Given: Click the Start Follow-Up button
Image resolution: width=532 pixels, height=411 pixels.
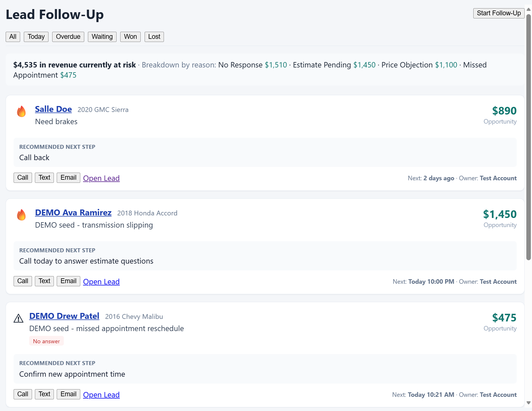Looking at the screenshot, I should coord(499,13).
